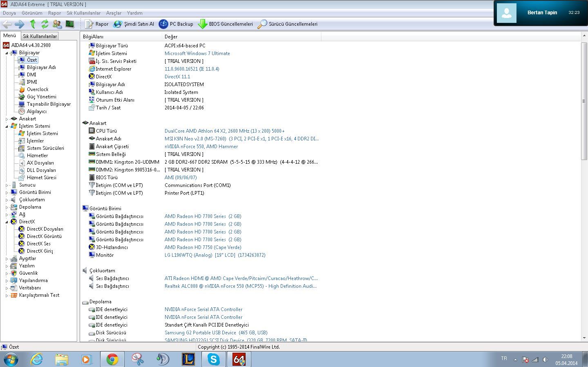Select DirectX Giriş tree item
The width and height of the screenshot is (588, 367).
tap(40, 251)
